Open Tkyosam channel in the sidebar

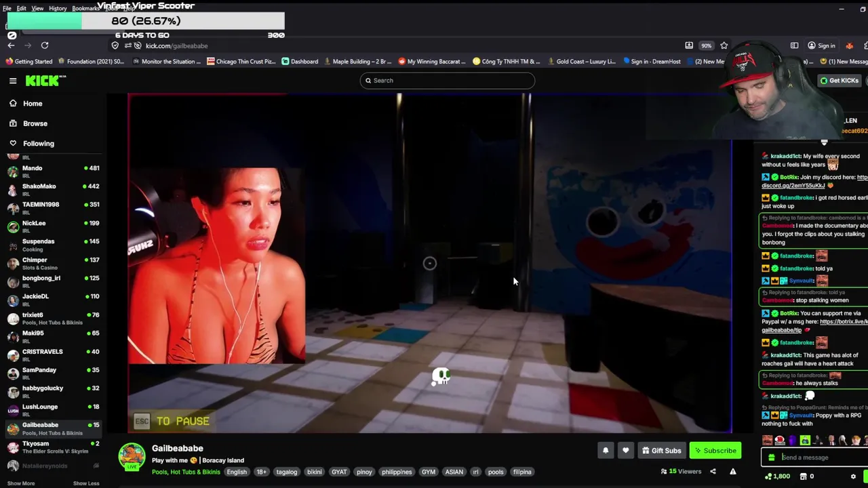click(53, 447)
